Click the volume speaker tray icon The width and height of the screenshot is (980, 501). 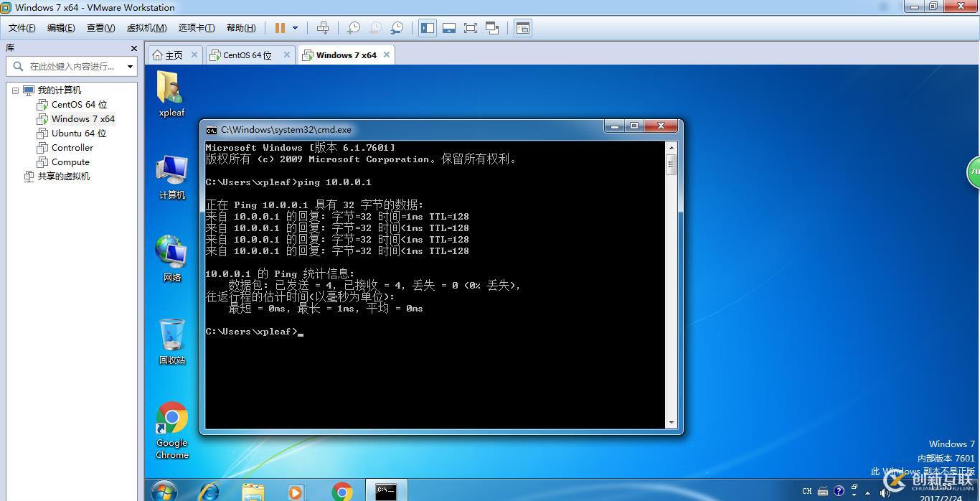886,492
